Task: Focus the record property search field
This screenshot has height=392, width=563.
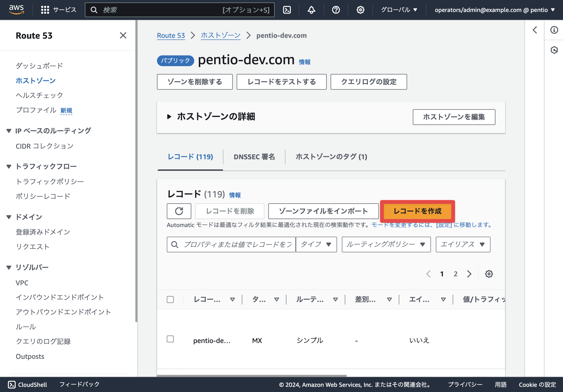Action: coord(231,244)
